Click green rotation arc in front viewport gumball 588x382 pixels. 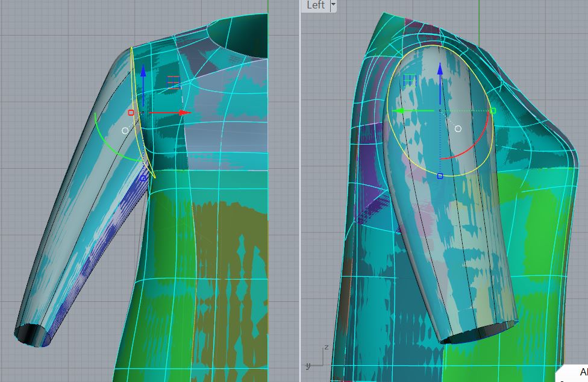(110, 145)
